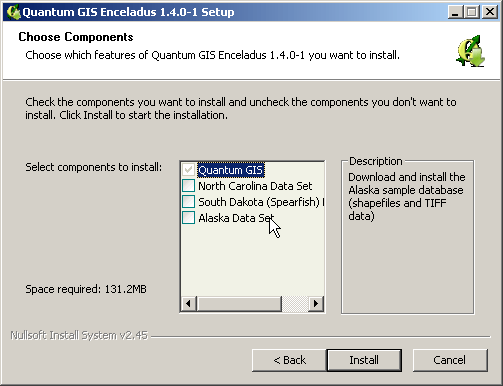Select the South Dakota (Spearfish) entry

pyautogui.click(x=261, y=202)
